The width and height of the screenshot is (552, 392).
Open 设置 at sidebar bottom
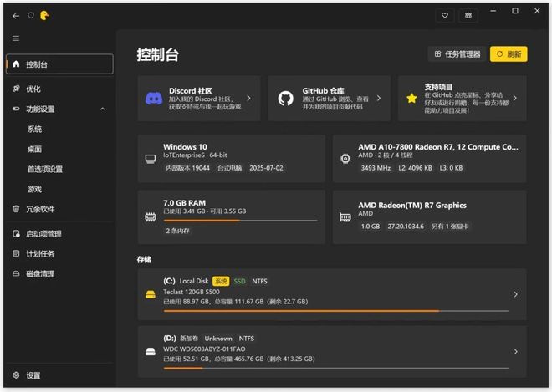click(60, 375)
